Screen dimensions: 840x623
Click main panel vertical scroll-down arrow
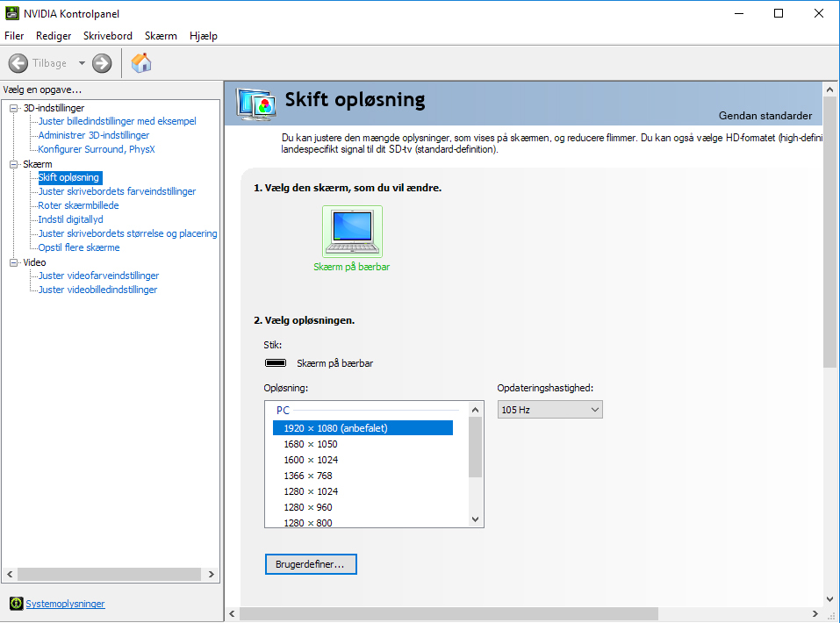click(x=829, y=599)
